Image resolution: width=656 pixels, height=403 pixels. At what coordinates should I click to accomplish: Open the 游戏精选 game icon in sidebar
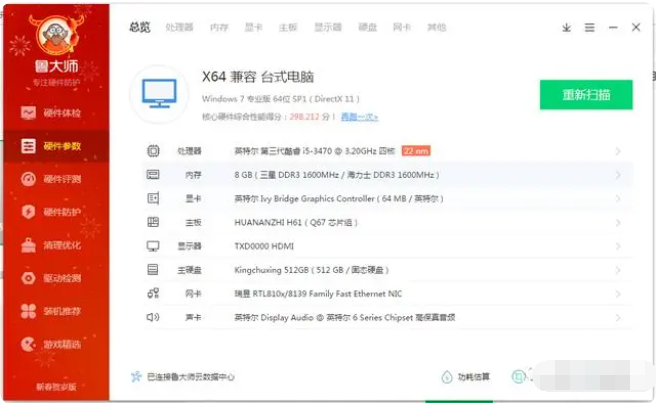[28, 344]
